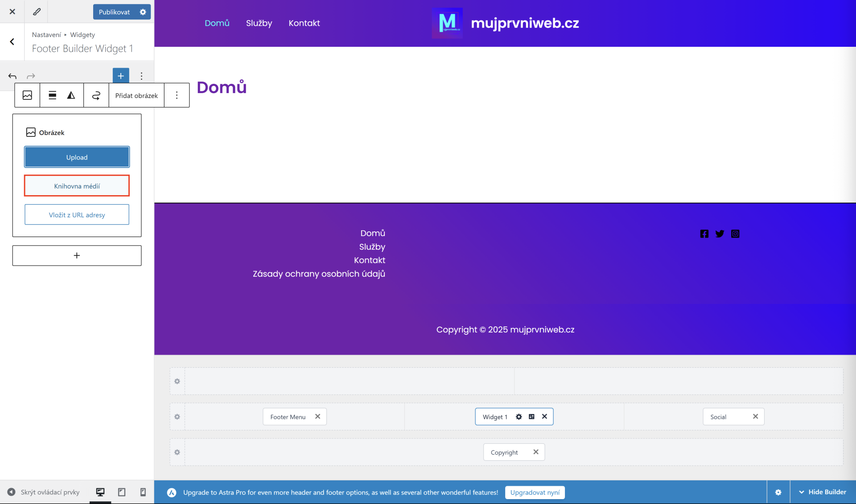The image size is (856, 504).
Task: Open Kontakt in header menu
Action: tap(304, 23)
